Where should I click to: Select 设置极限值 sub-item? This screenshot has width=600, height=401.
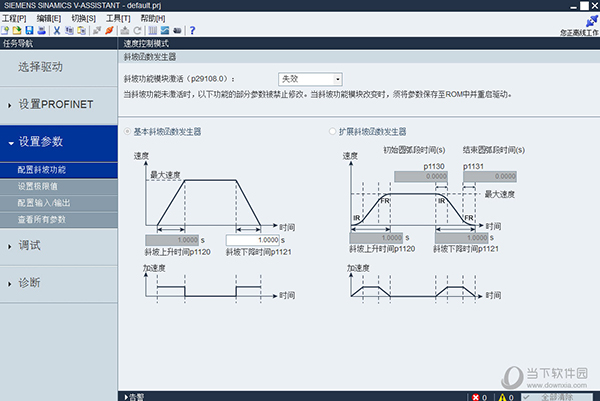pyautogui.click(x=59, y=187)
